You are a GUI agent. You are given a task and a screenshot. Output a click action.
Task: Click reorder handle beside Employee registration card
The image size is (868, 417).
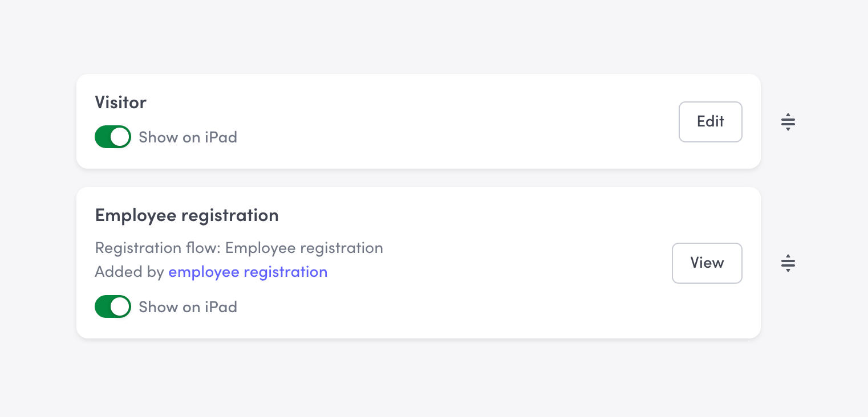coord(788,263)
